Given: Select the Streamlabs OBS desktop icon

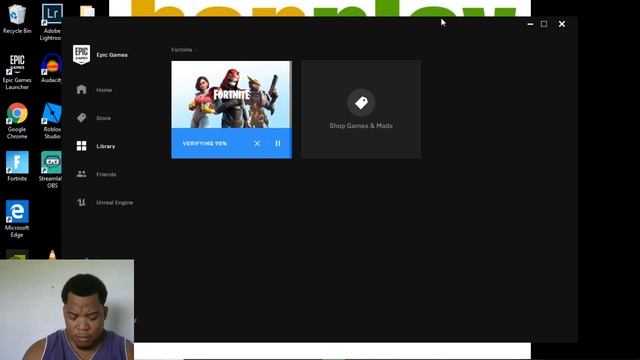Looking at the screenshot, I should pos(51,170).
